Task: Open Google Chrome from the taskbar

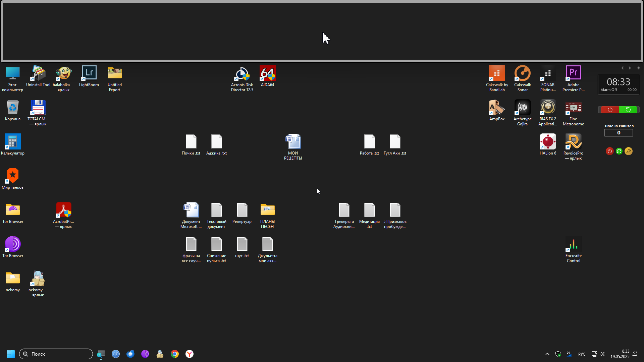Action: 175,354
